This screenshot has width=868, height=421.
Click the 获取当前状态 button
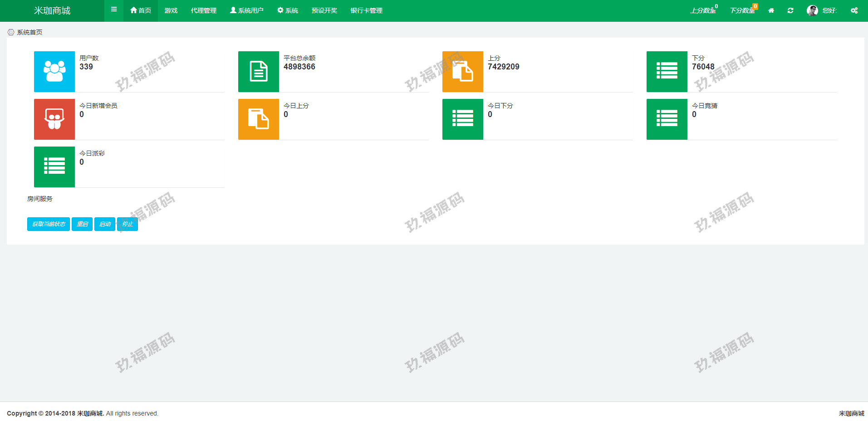49,224
